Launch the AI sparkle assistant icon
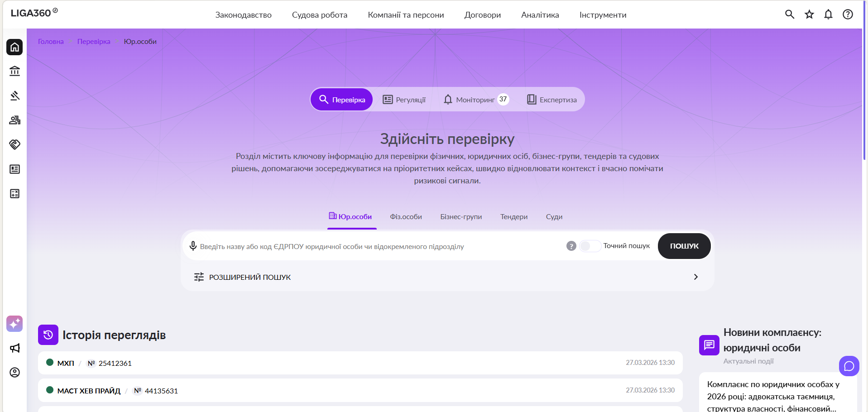The image size is (868, 412). coord(14,324)
